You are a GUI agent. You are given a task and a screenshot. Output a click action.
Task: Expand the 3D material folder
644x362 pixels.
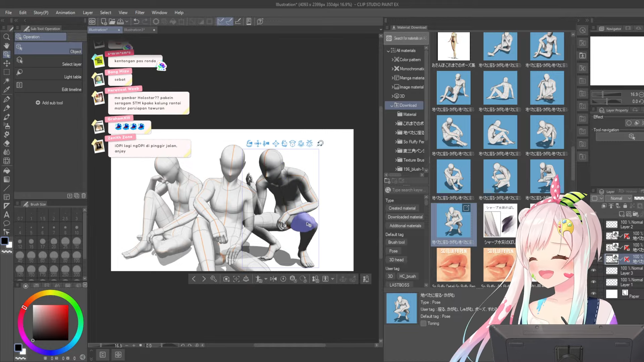(x=392, y=96)
